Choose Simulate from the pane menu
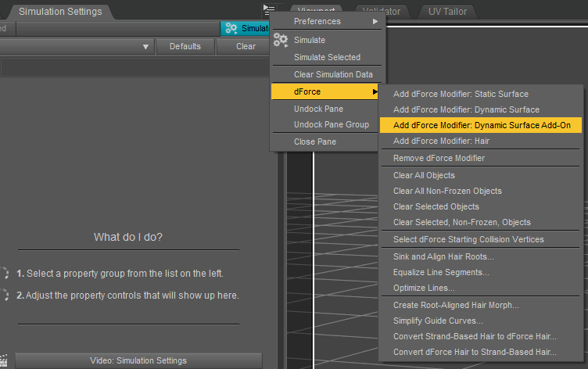The width and height of the screenshot is (588, 369). pyautogui.click(x=328, y=40)
